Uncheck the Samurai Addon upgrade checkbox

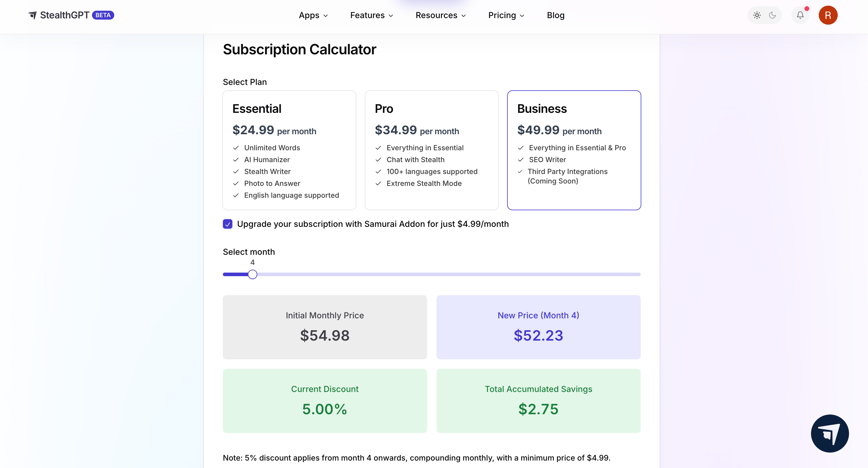coord(227,224)
